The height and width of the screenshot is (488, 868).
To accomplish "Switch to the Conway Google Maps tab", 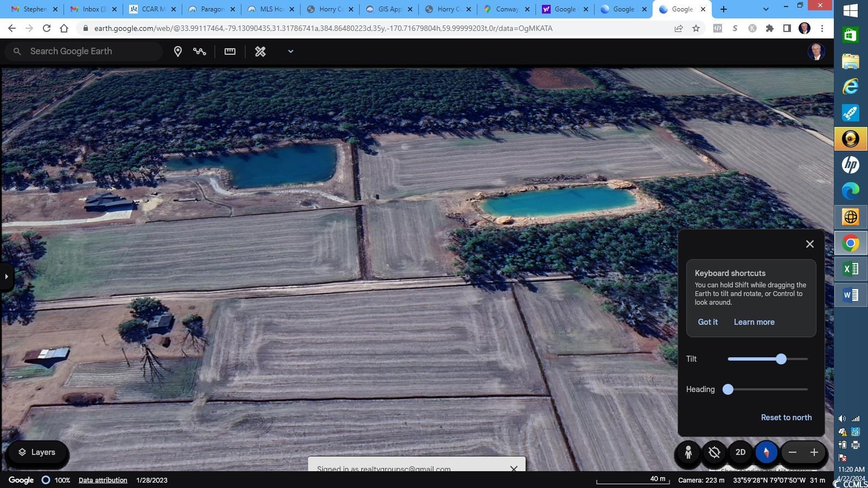I will 506,9.
